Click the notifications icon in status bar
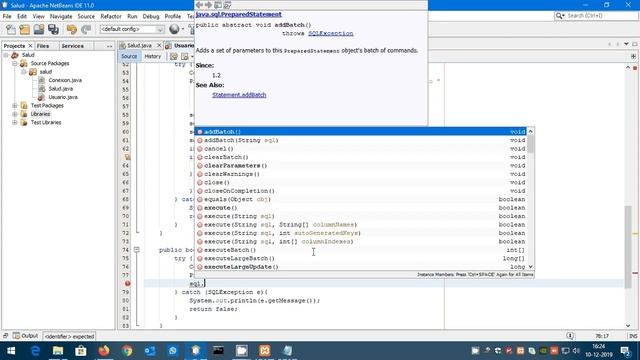This screenshot has width=640, height=360. tap(570, 336)
